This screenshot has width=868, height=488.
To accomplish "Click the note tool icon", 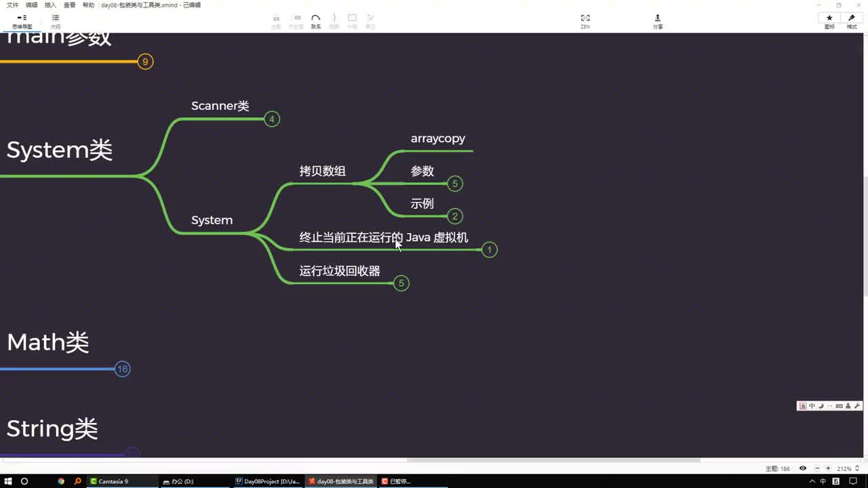I will 370,21.
